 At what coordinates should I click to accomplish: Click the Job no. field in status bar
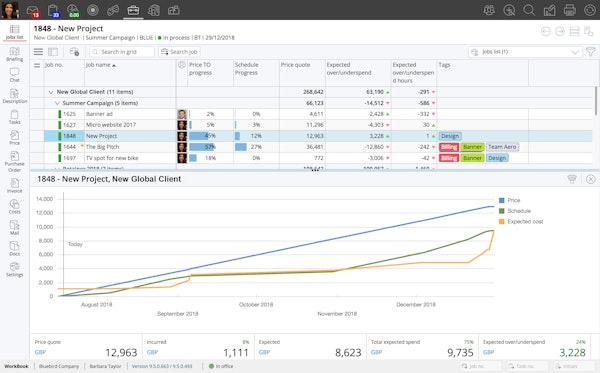(x=481, y=366)
